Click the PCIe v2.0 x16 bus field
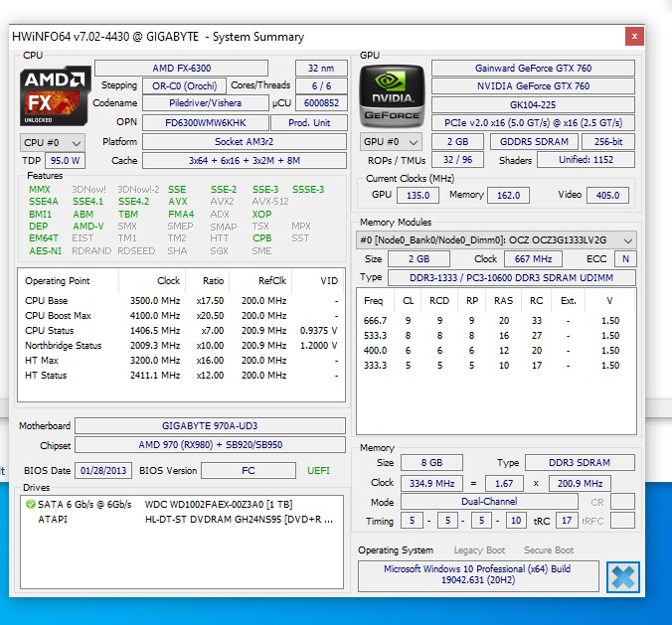 tap(533, 123)
